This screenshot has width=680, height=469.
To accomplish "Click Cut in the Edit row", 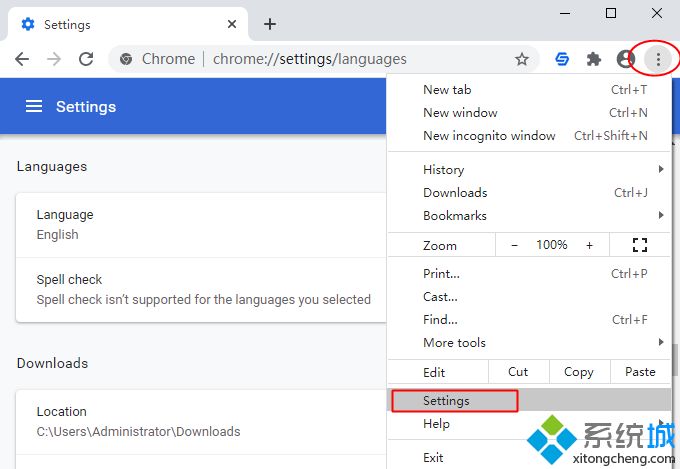I will click(519, 372).
